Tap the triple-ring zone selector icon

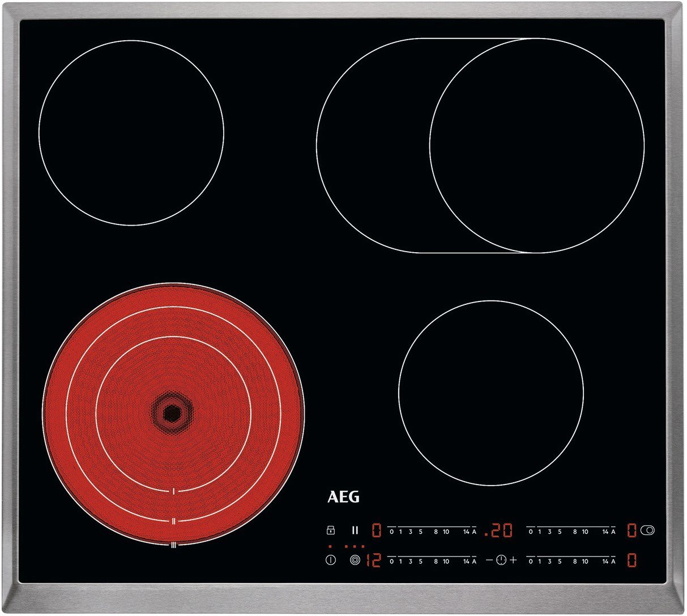click(355, 560)
